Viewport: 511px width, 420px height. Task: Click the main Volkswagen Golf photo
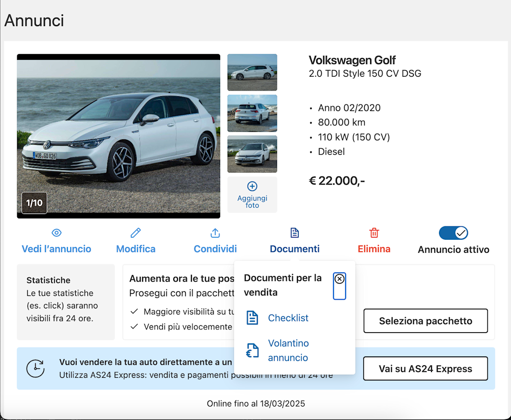pos(118,136)
